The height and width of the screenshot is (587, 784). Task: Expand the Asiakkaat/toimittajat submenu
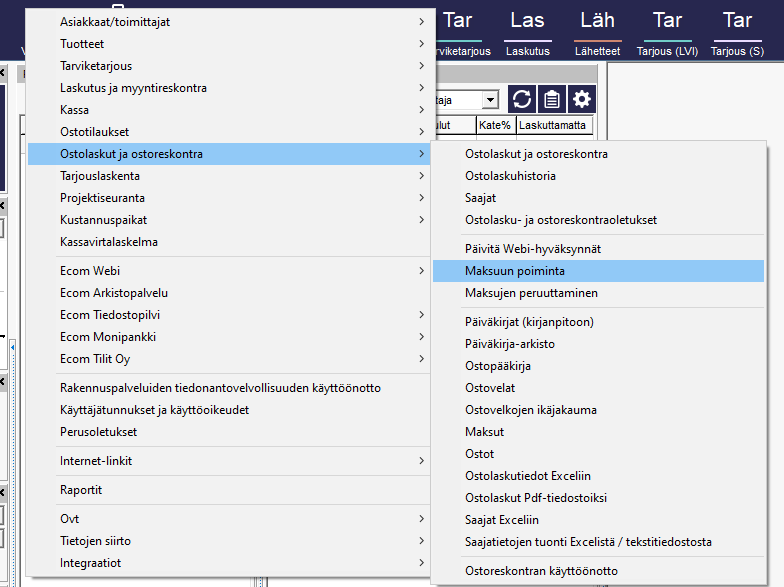[x=230, y=22]
